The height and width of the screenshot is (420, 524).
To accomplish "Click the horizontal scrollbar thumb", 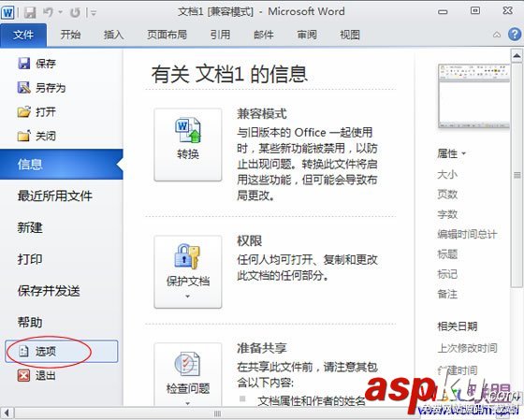I will 217,413.
